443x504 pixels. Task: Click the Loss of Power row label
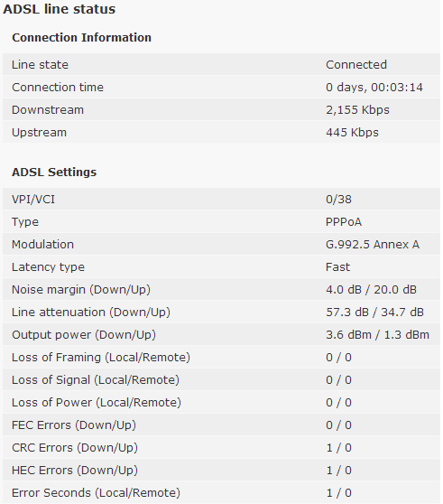tap(97, 403)
